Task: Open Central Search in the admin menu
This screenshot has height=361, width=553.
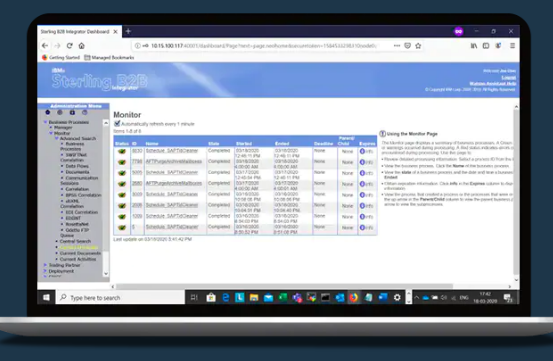Action: coord(75,241)
